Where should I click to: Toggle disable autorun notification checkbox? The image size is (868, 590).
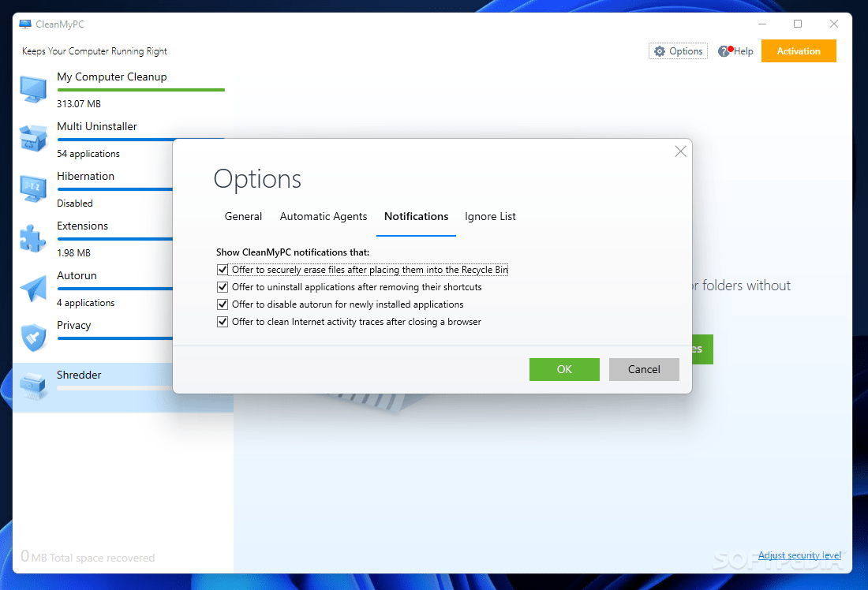tap(223, 304)
